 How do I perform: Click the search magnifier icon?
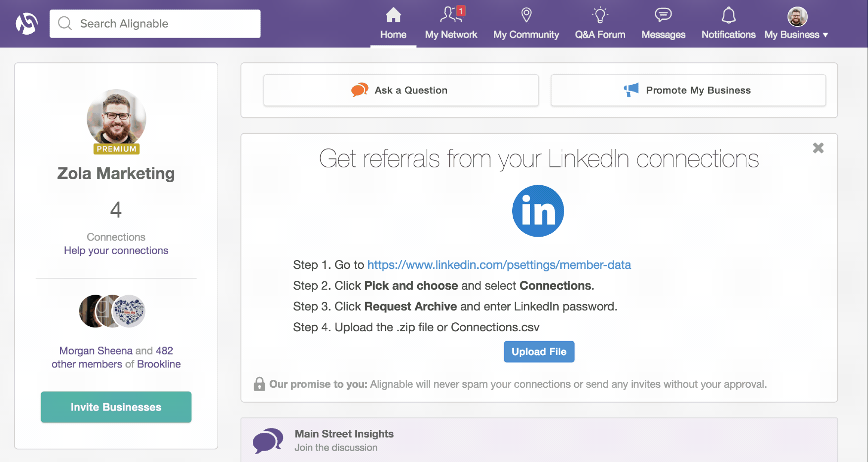click(65, 23)
